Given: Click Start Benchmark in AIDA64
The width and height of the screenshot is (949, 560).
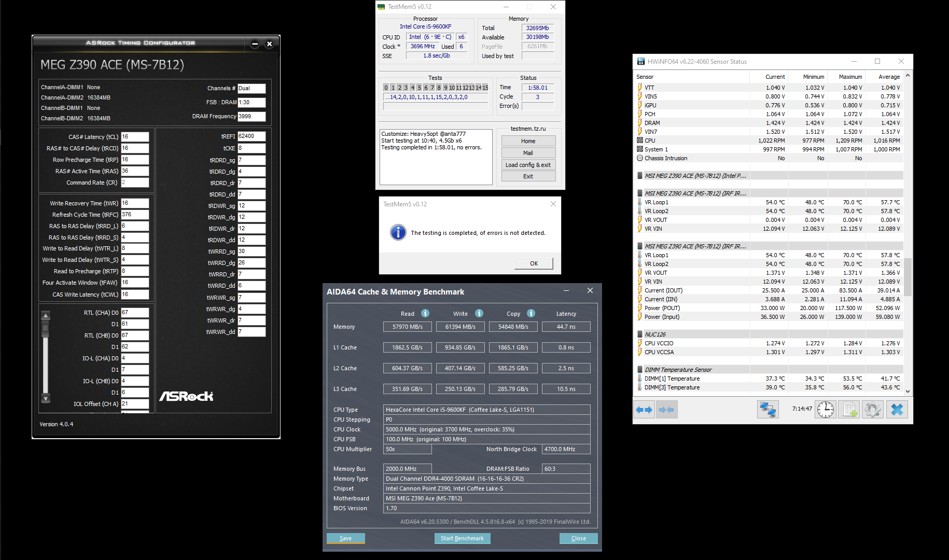Looking at the screenshot, I should [x=463, y=538].
